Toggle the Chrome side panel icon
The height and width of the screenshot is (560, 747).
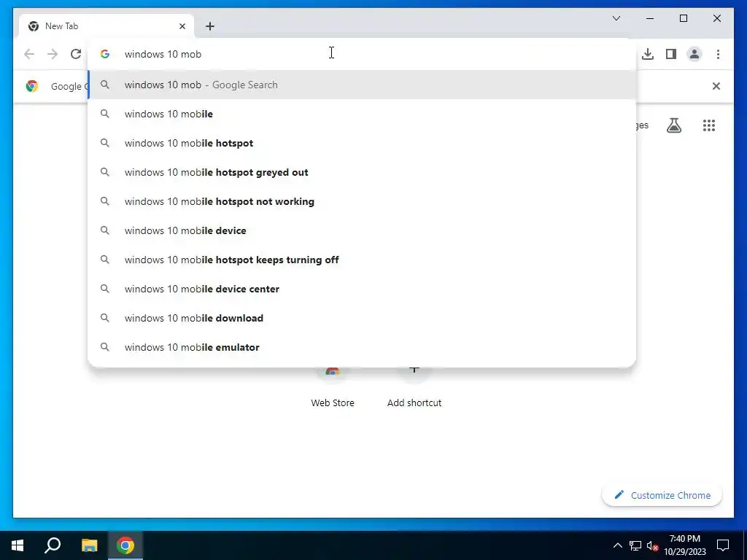tap(671, 54)
